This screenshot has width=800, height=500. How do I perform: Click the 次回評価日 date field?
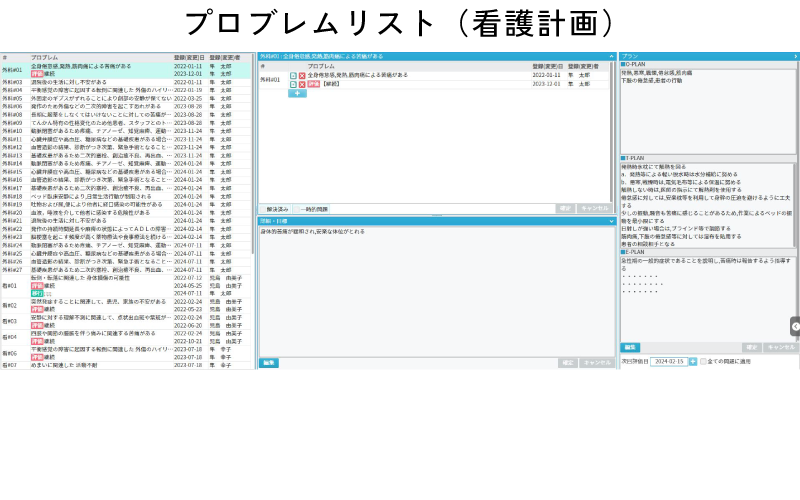pos(668,361)
